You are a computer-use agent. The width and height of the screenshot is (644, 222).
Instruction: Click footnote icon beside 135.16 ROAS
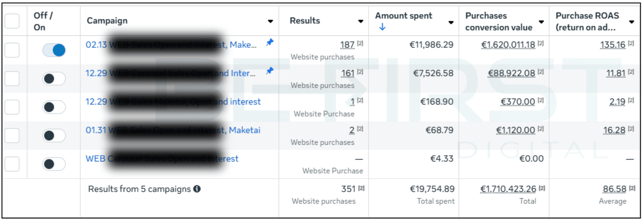pos(631,43)
